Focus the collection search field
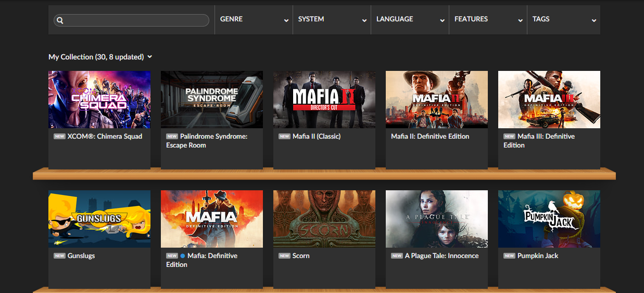 (131, 20)
